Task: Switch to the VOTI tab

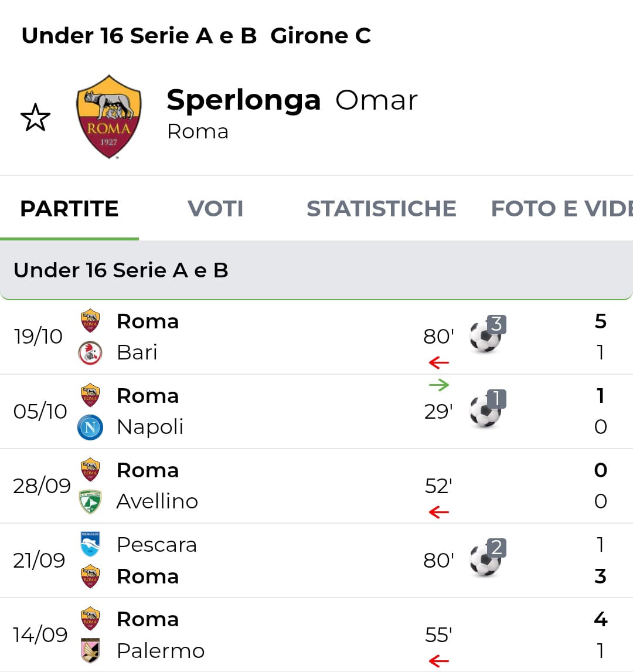Action: (x=215, y=209)
